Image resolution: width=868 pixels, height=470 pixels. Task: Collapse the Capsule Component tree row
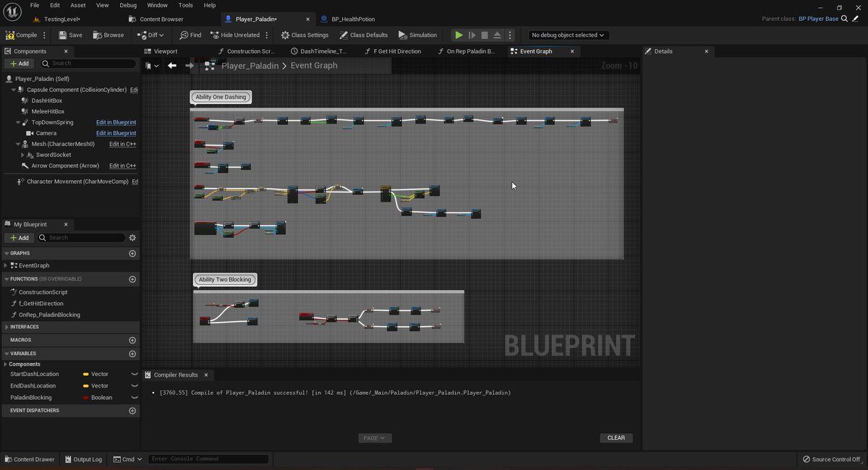click(x=14, y=90)
